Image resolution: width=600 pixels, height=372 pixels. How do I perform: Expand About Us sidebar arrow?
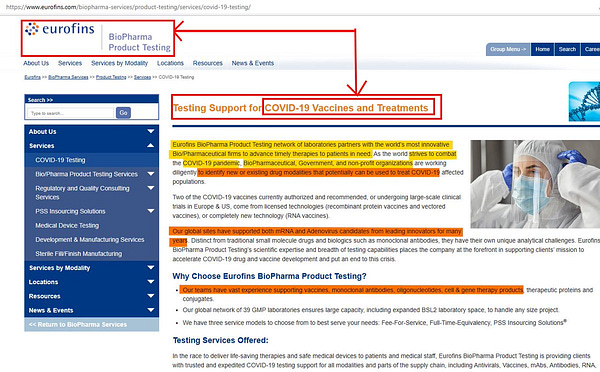(151, 131)
